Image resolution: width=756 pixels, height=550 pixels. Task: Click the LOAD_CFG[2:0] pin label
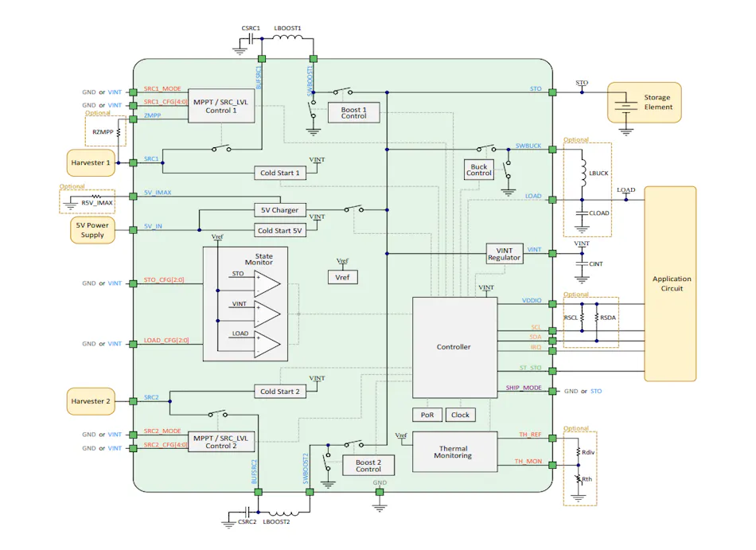[x=166, y=341]
